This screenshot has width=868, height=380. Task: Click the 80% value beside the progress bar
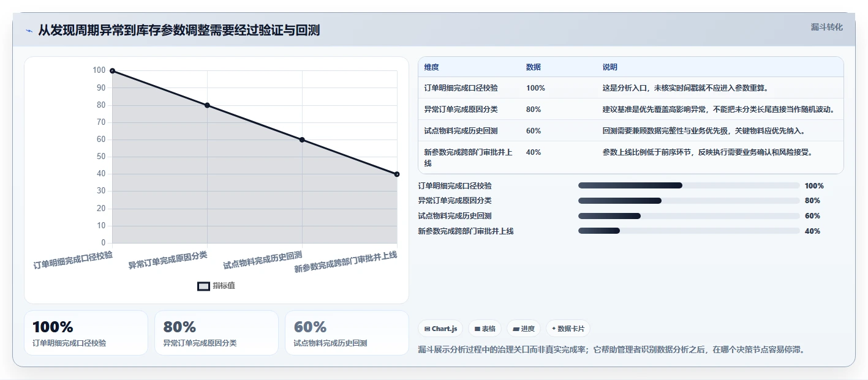[812, 201]
